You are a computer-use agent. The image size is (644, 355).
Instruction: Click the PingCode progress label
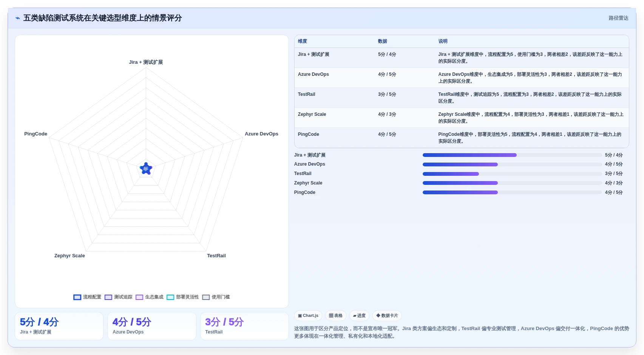305,192
